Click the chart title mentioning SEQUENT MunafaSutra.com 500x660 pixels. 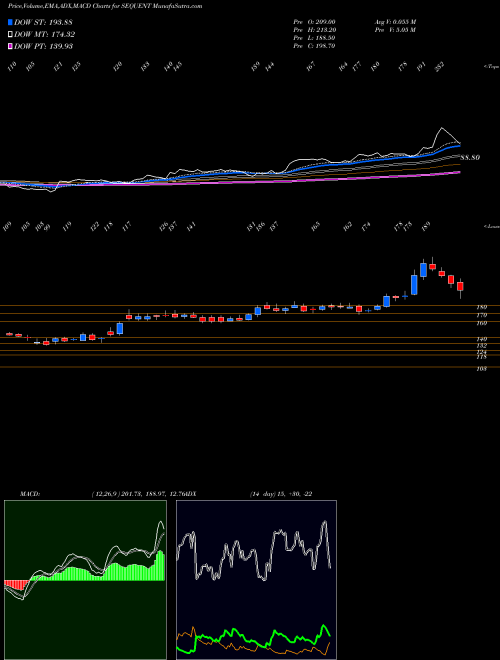click(105, 6)
